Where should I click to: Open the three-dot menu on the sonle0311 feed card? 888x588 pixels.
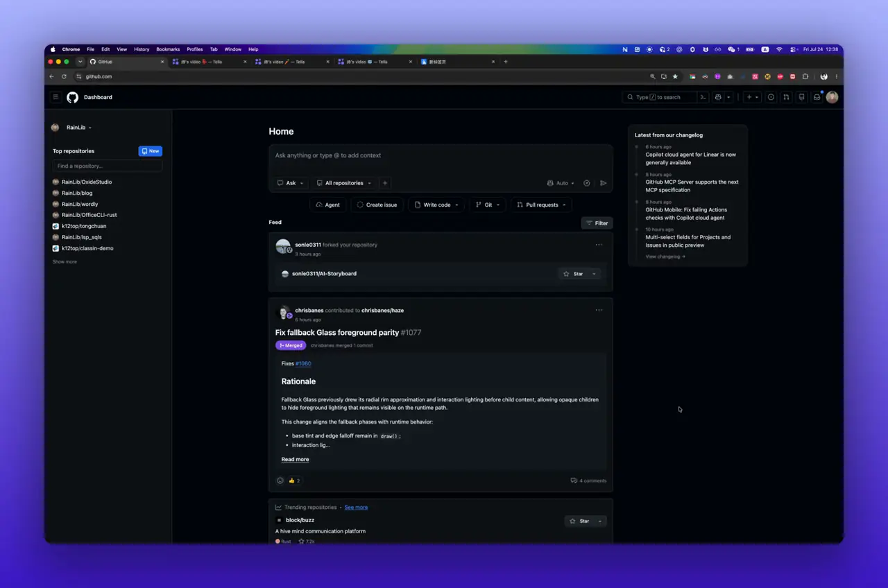coord(599,245)
